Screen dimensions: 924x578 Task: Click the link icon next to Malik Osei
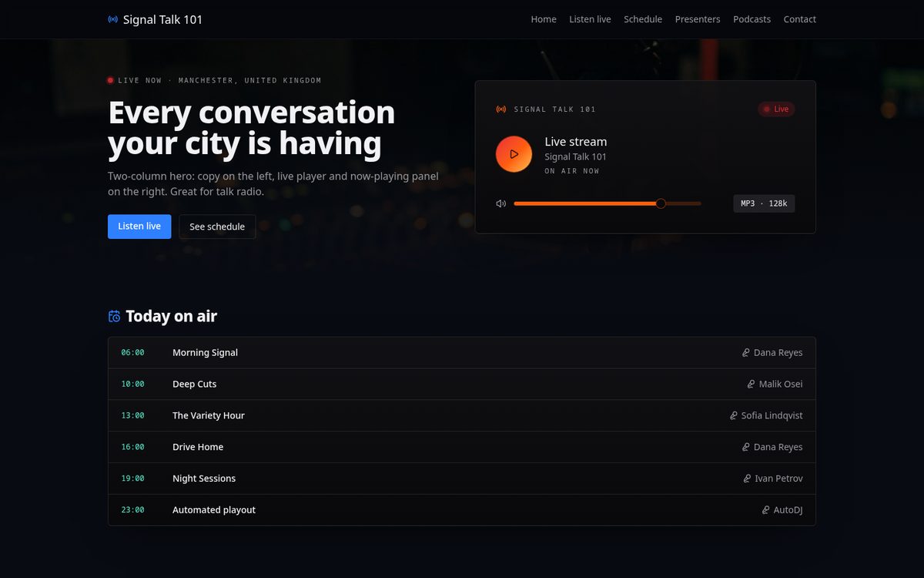pos(751,384)
